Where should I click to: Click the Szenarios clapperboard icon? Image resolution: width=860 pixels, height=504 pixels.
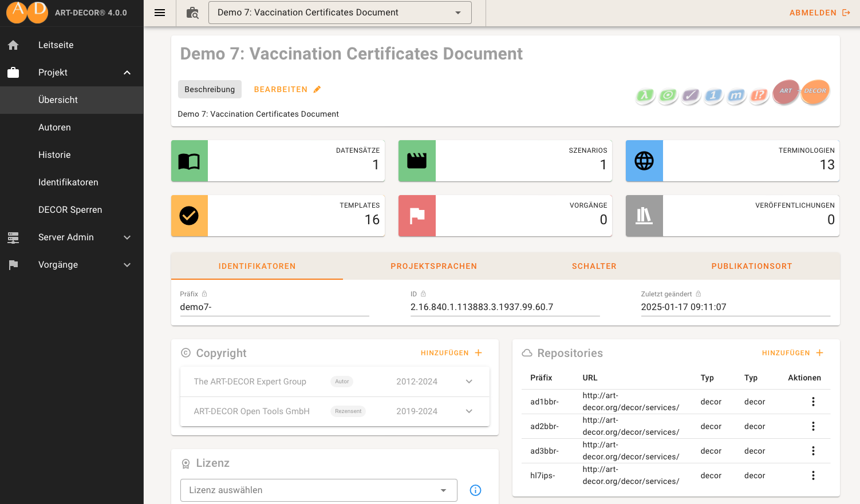click(416, 161)
